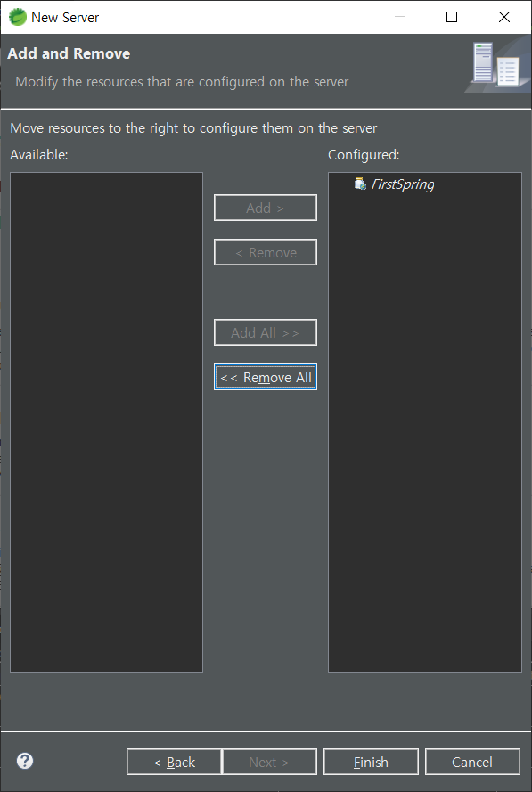The width and height of the screenshot is (532, 792).
Task: Click the FirstSpring project icon
Action: pyautogui.click(x=360, y=184)
